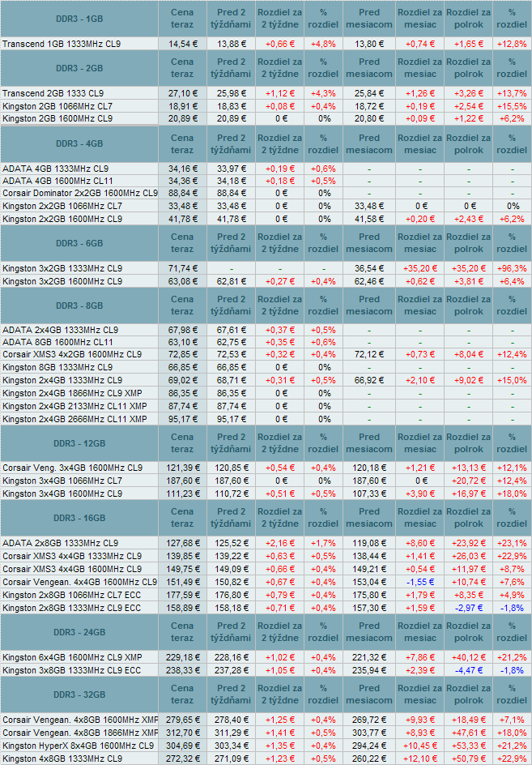Click the DDR3 - 2GB section header
The width and height of the screenshot is (532, 765).
point(79,68)
